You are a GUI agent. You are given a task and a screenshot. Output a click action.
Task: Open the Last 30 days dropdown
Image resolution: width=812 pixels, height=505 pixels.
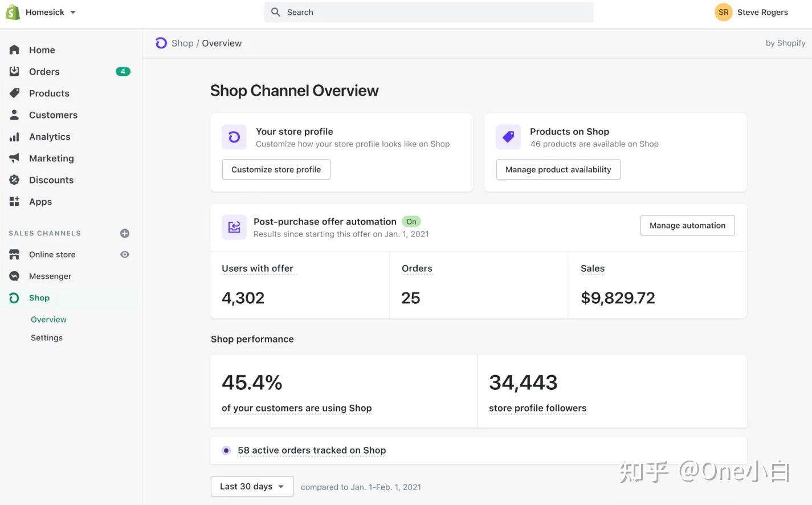[251, 486]
